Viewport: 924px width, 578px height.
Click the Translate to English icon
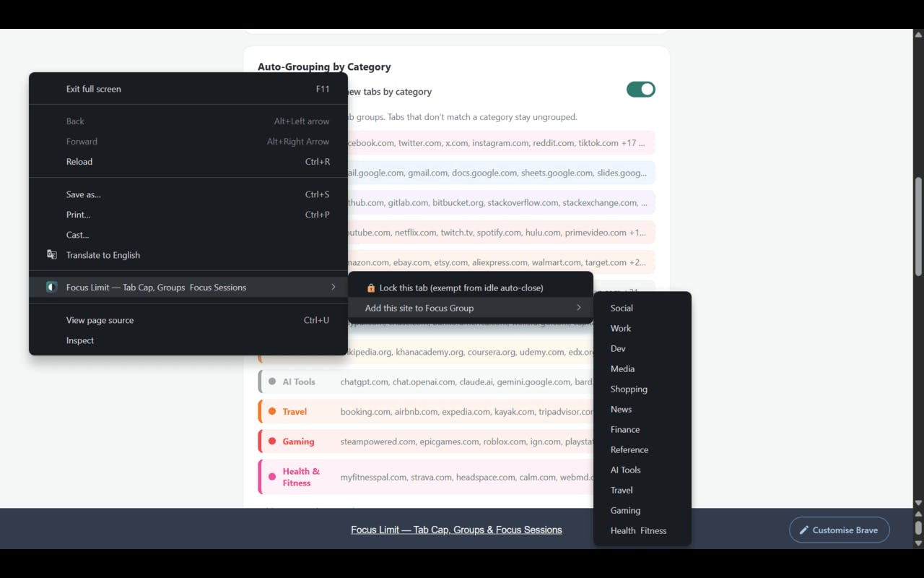click(52, 255)
